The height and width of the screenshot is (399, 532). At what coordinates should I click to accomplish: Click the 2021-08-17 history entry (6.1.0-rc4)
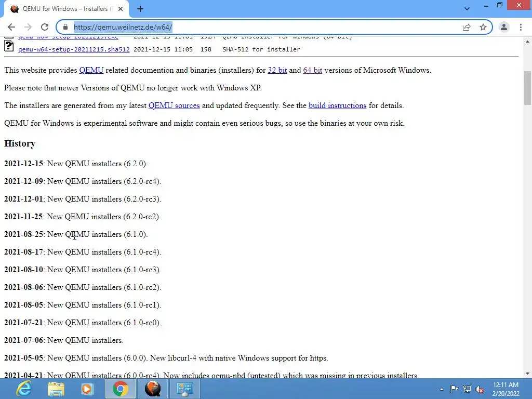pos(83,252)
